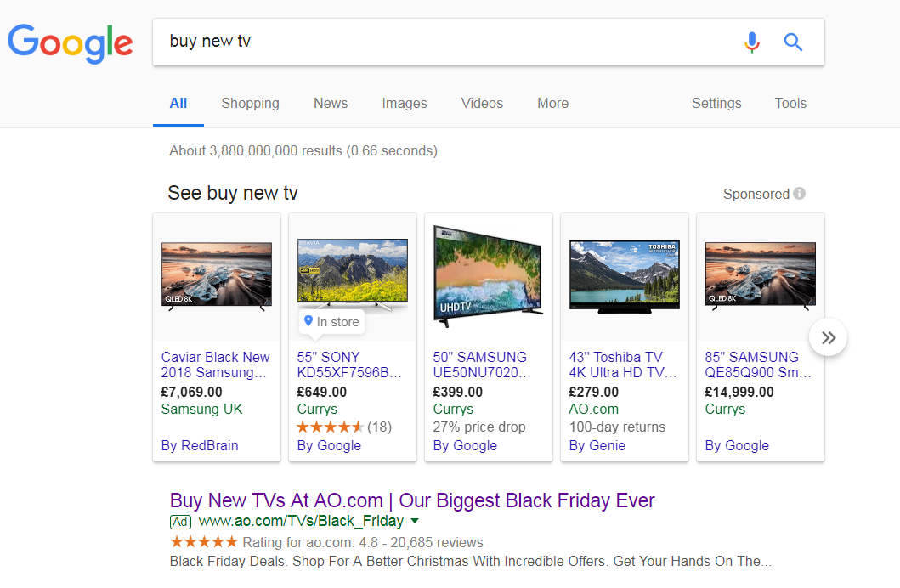Viewport: 900px width, 588px height.
Task: Click into the search box with 'buy new tv'
Action: (448, 42)
